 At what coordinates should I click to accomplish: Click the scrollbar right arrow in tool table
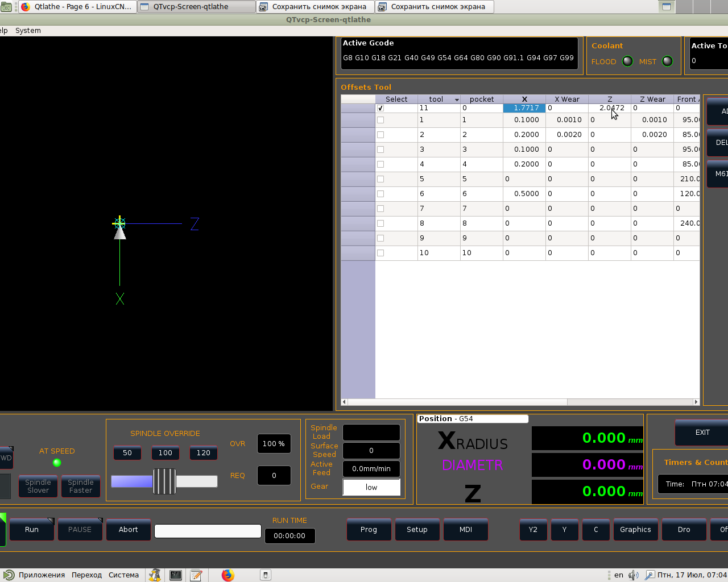point(696,402)
